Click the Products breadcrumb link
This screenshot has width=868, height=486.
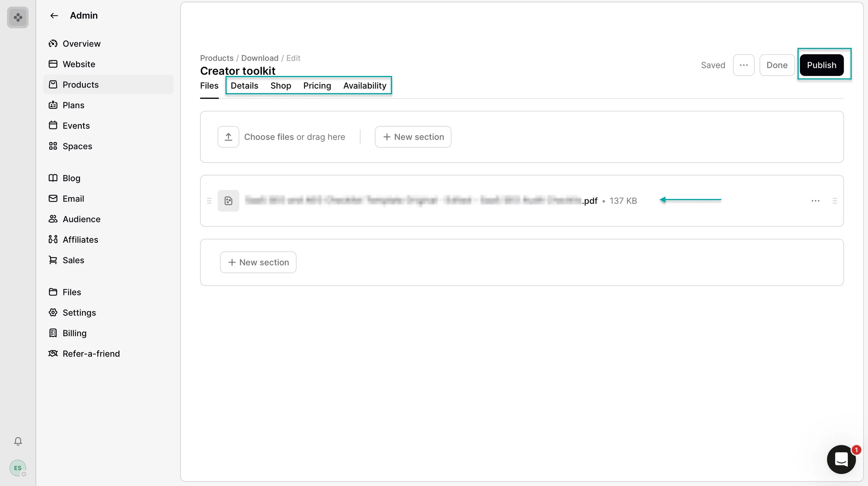click(217, 58)
